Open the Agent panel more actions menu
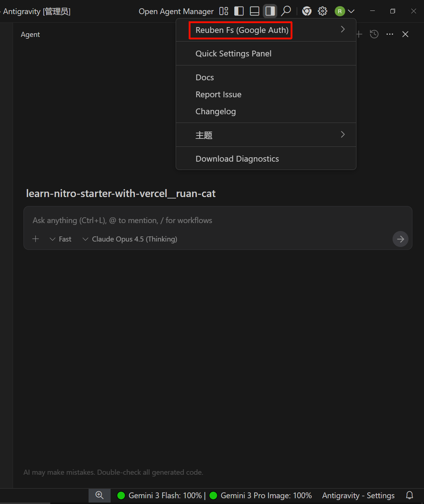 (390, 34)
